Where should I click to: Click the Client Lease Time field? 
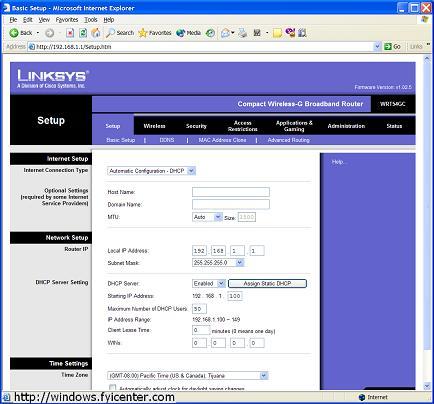tap(201, 330)
